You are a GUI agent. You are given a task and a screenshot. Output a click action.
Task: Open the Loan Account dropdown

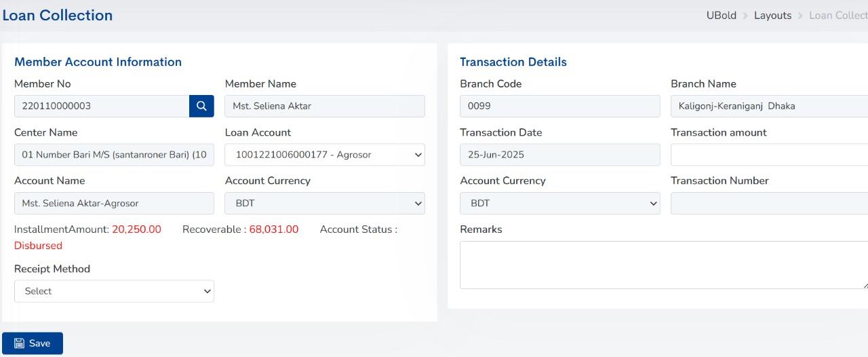[325, 155]
